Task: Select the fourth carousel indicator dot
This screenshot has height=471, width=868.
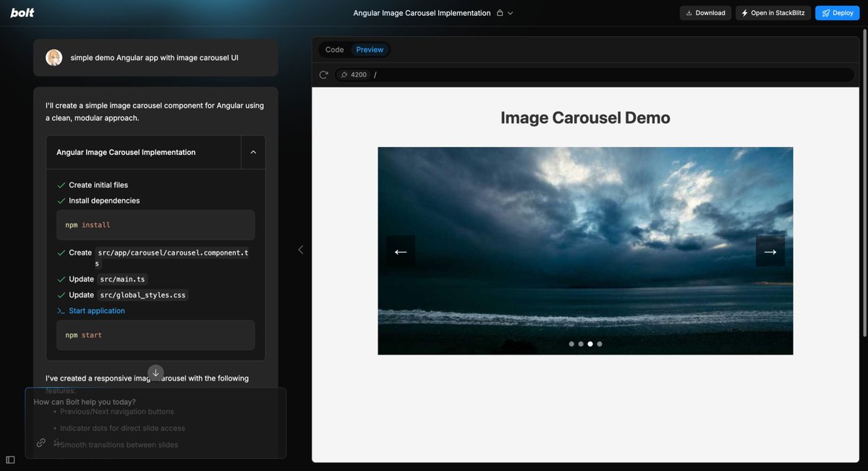Action: (x=600, y=344)
